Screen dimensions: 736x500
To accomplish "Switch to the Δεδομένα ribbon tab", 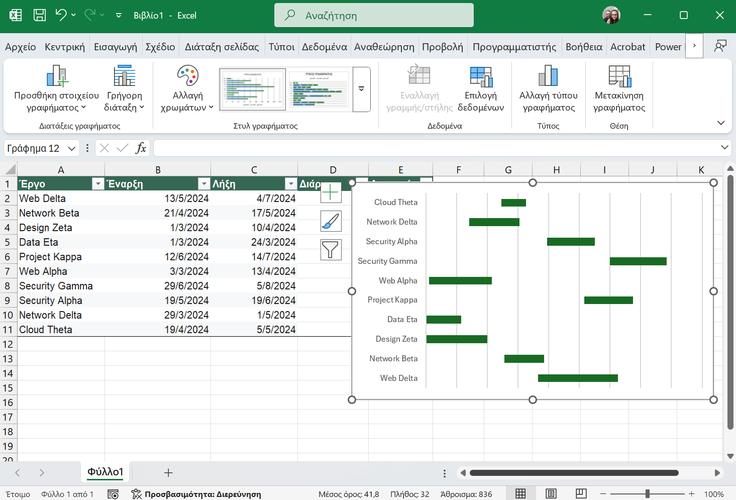I will tap(324, 46).
